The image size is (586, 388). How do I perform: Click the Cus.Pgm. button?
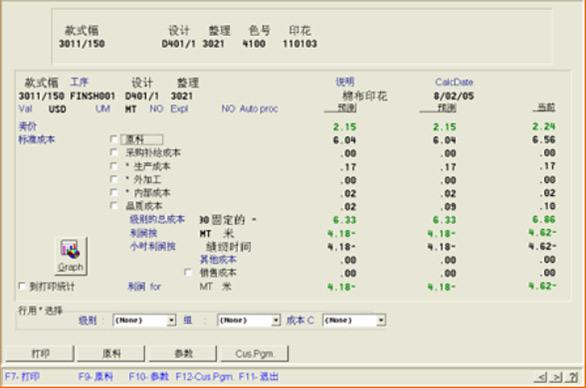tap(255, 353)
